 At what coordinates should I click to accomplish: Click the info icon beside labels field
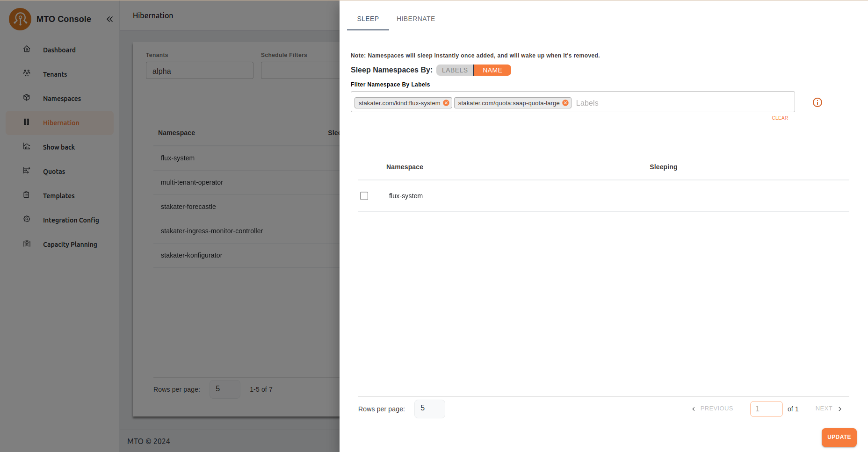pyautogui.click(x=817, y=102)
